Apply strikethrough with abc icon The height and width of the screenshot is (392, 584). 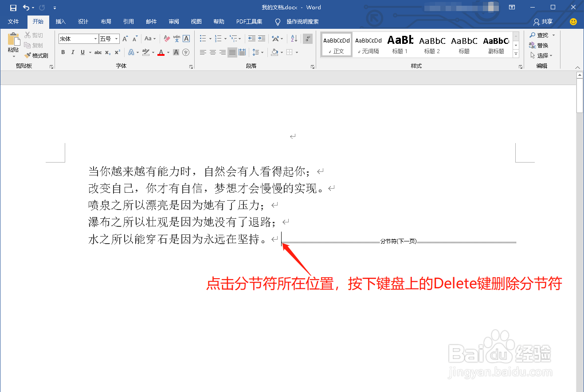click(98, 52)
